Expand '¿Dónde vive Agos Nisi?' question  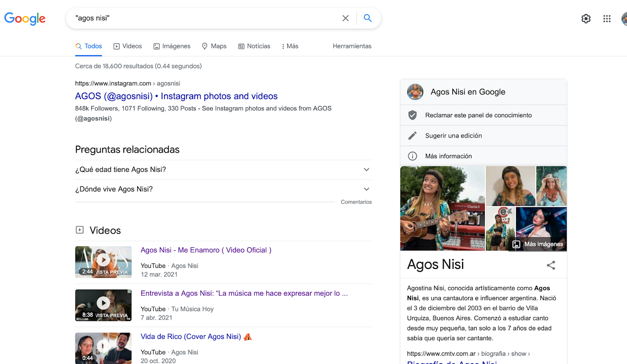pyautogui.click(x=223, y=189)
